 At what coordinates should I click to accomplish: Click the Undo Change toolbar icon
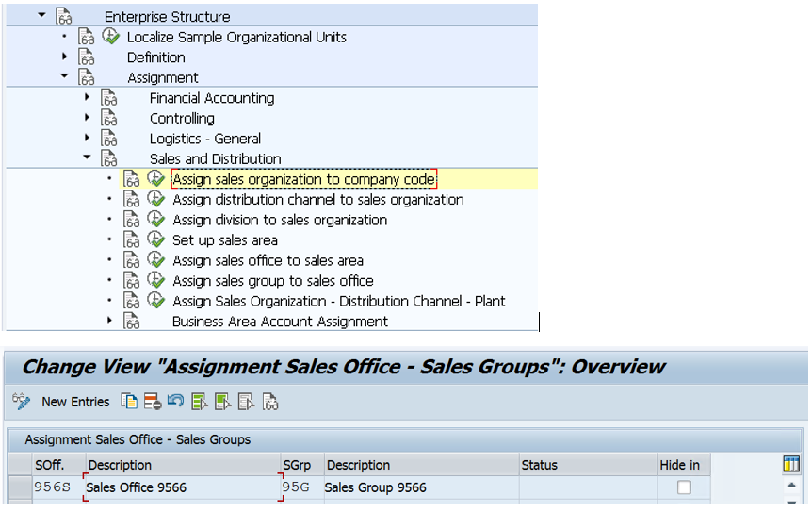coord(175,402)
